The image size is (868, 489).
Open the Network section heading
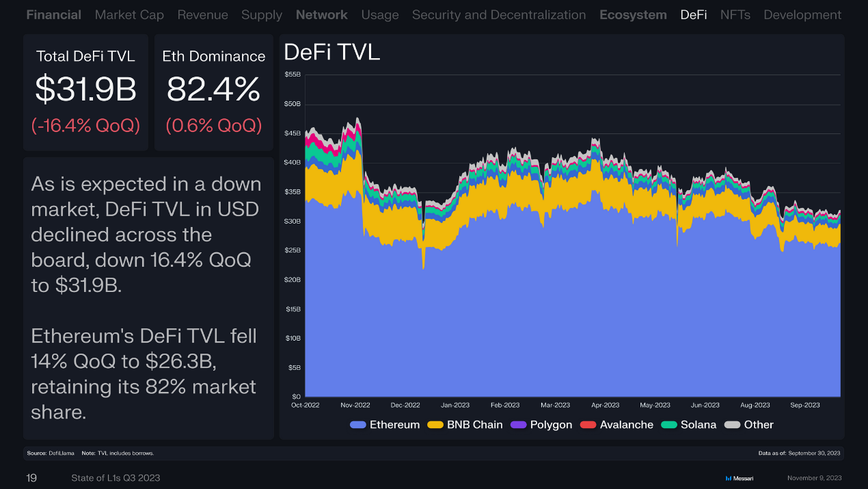click(x=321, y=14)
